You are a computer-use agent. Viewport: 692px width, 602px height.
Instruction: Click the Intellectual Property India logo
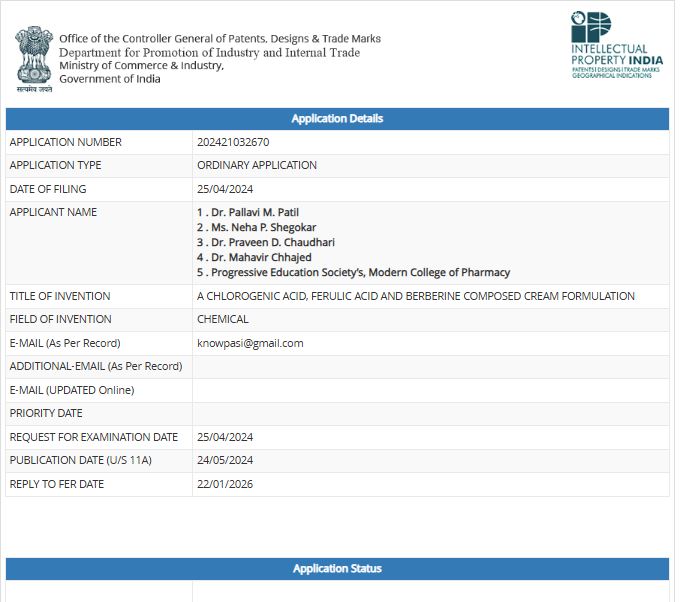point(617,45)
